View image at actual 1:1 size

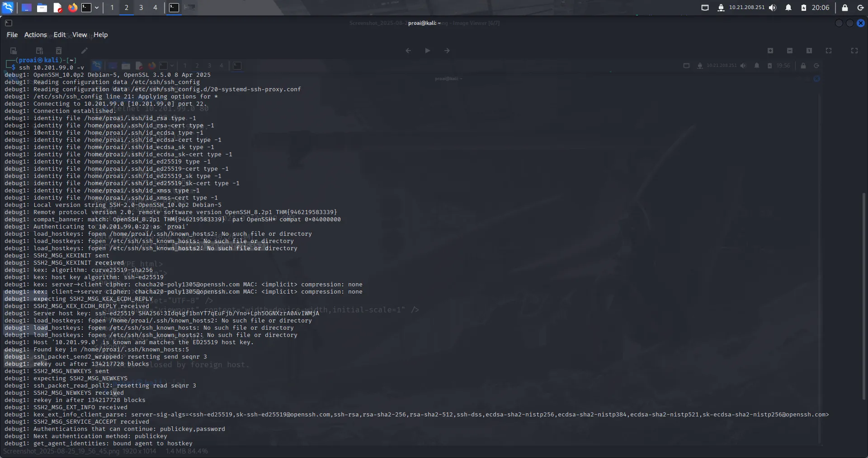809,51
